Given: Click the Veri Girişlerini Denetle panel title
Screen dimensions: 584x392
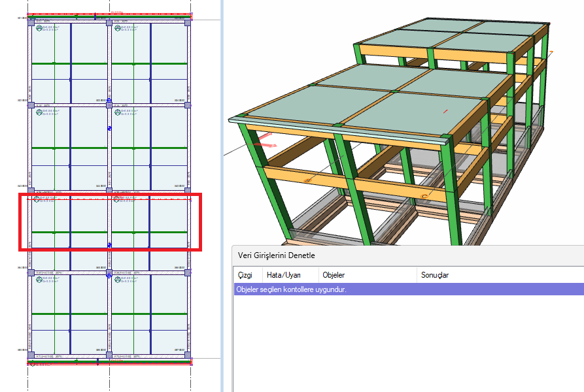Looking at the screenshot, I should (x=276, y=255).
